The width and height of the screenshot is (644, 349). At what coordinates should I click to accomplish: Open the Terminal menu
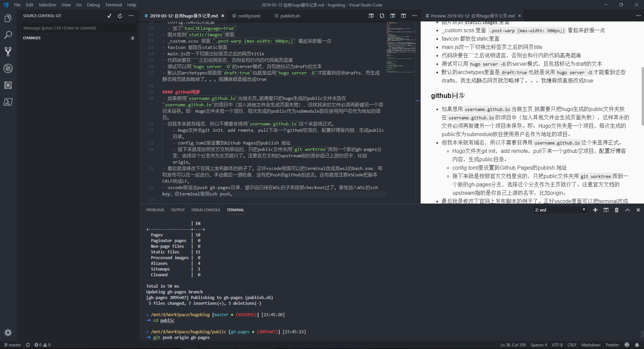[113, 5]
